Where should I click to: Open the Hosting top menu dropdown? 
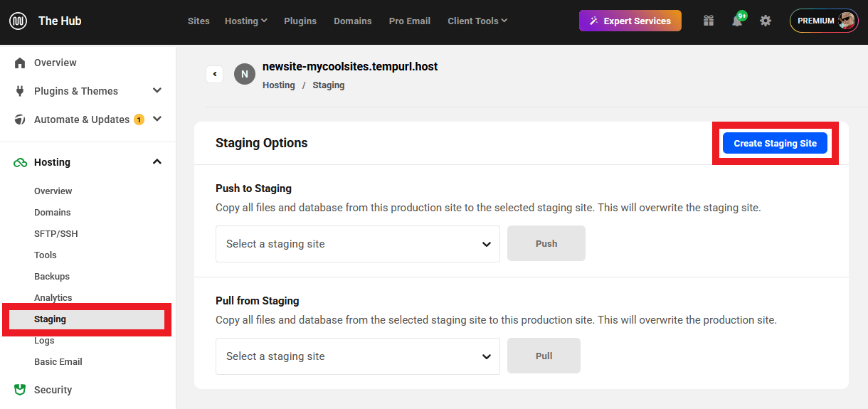click(246, 21)
